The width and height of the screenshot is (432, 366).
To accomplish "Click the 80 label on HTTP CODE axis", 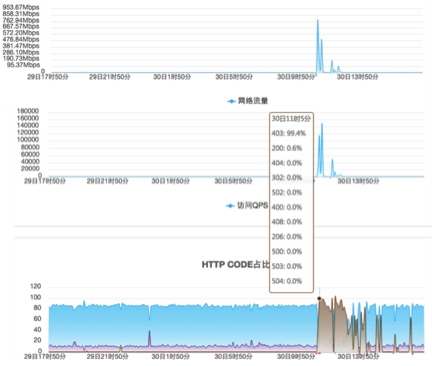I will tap(37, 308).
